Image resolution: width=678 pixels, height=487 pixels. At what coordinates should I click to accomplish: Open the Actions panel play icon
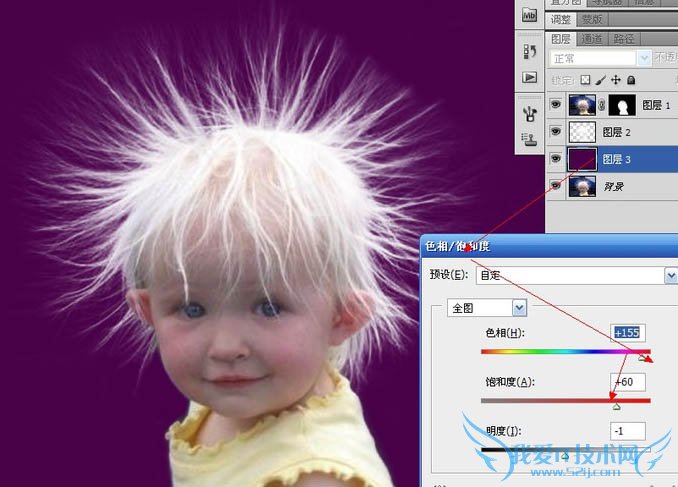point(530,77)
